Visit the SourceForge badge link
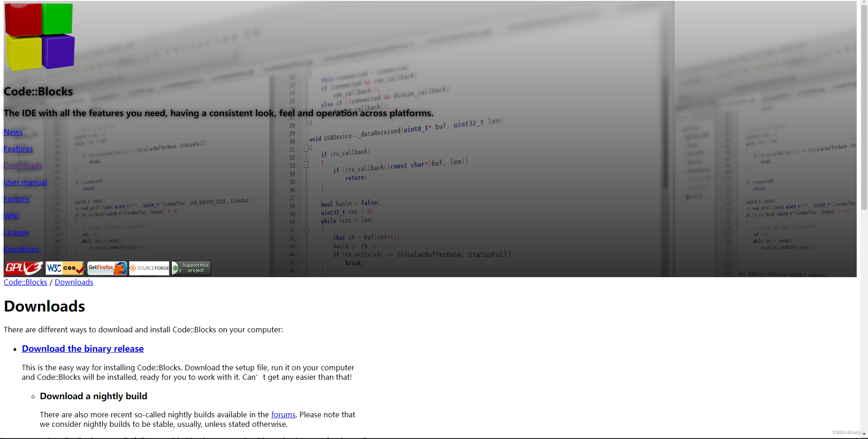This screenshot has height=439, width=868. [x=149, y=268]
